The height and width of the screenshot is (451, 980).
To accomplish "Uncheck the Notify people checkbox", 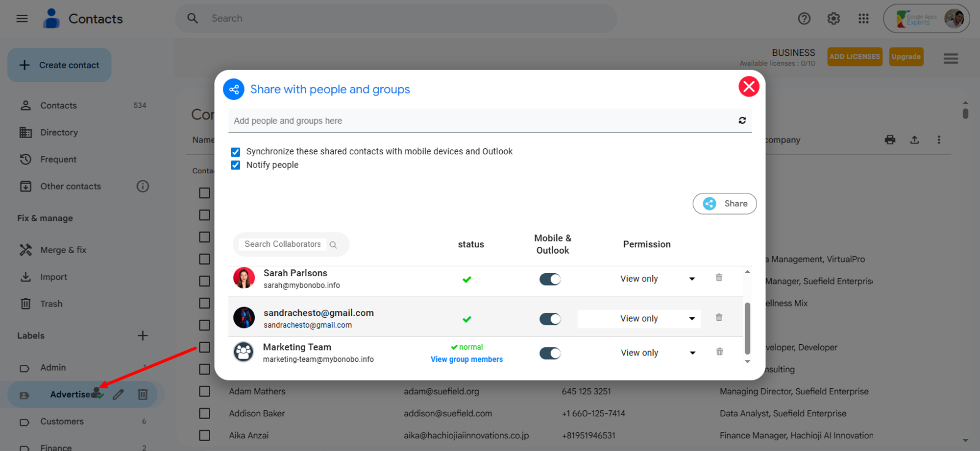I will [x=236, y=165].
